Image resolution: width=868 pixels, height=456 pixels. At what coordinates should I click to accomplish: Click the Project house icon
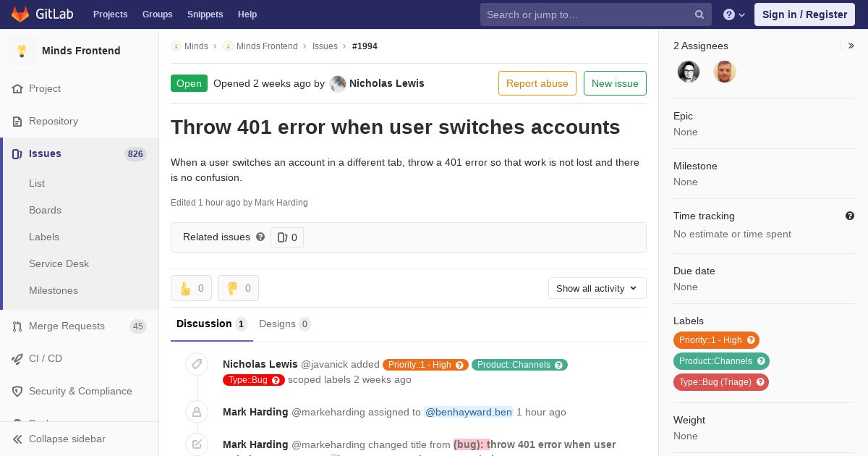pyautogui.click(x=17, y=88)
